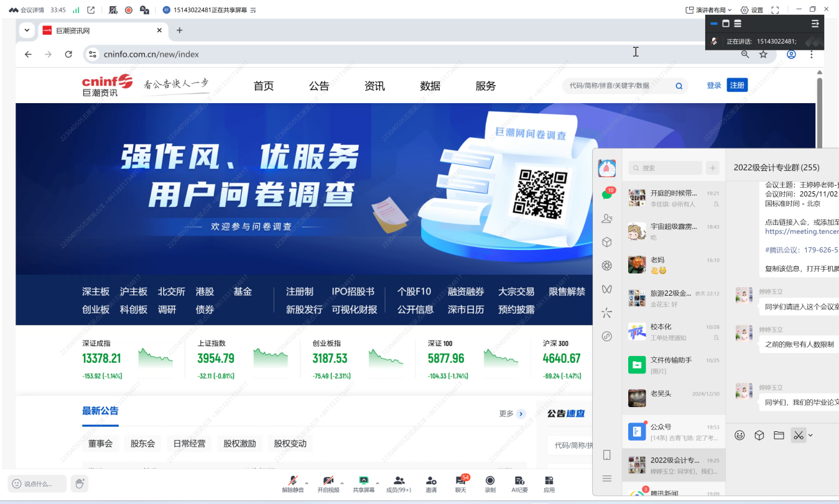Unmute the microphone in meeting toolbar
The image size is (839, 504).
(x=293, y=481)
